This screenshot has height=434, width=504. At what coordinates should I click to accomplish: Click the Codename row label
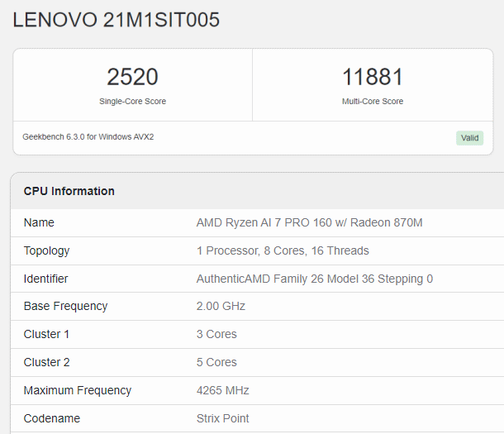(52, 418)
